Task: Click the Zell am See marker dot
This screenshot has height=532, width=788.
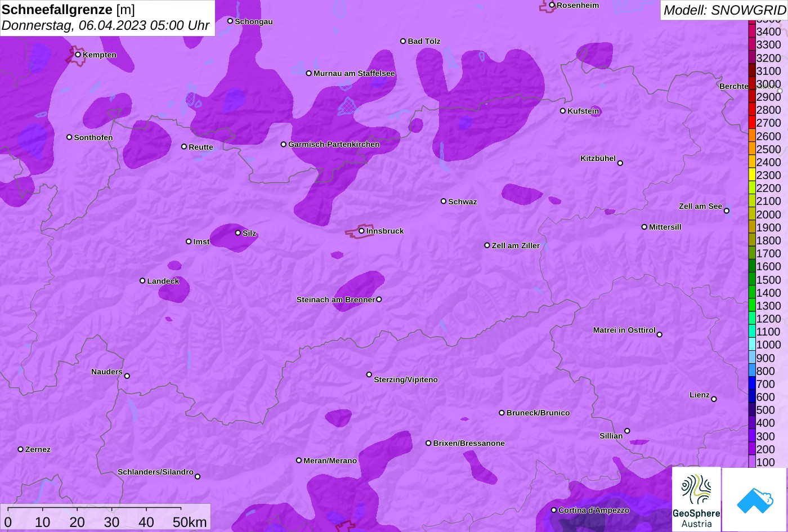Action: point(727,211)
